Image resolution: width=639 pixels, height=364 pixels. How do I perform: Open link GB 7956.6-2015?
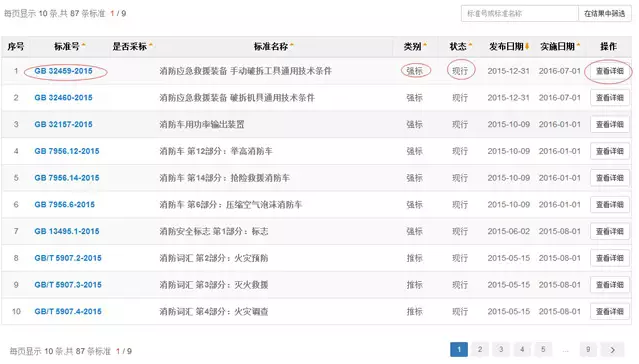click(64, 205)
